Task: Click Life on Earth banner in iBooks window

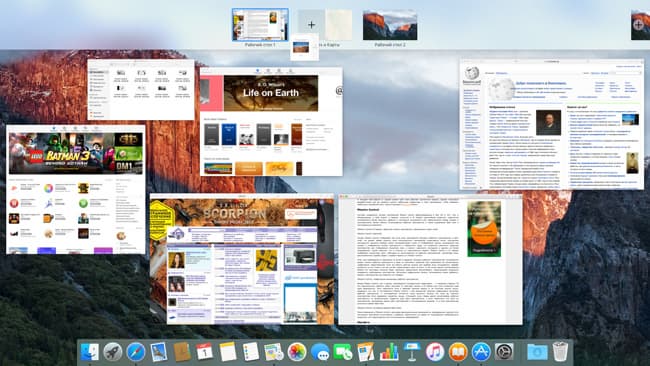Action: tap(271, 93)
